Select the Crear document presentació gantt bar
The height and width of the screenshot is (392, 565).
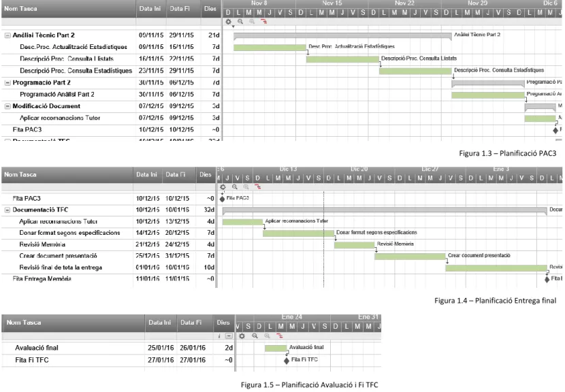[x=410, y=257]
